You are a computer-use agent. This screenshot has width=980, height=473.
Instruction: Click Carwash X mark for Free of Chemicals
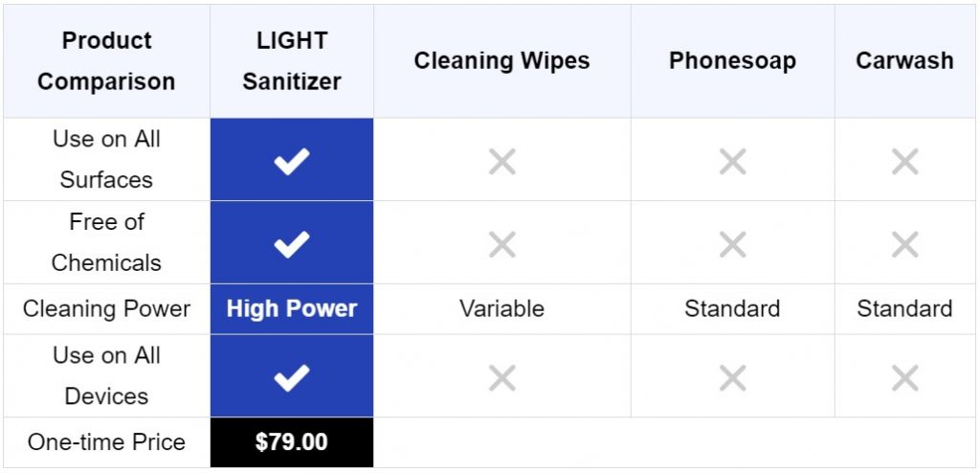click(x=904, y=244)
